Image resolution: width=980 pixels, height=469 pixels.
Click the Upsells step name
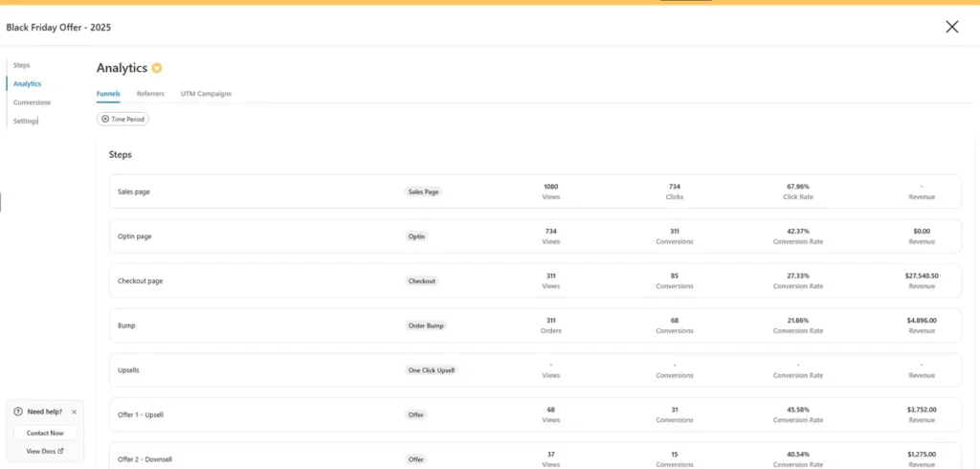(128, 370)
